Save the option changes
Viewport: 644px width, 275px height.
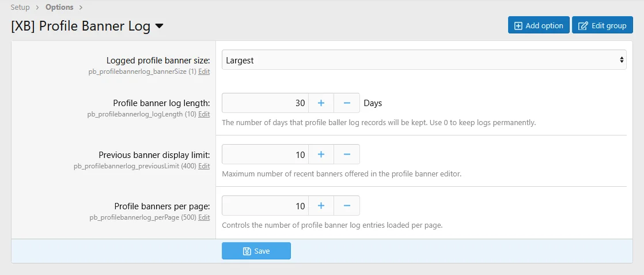pos(256,251)
